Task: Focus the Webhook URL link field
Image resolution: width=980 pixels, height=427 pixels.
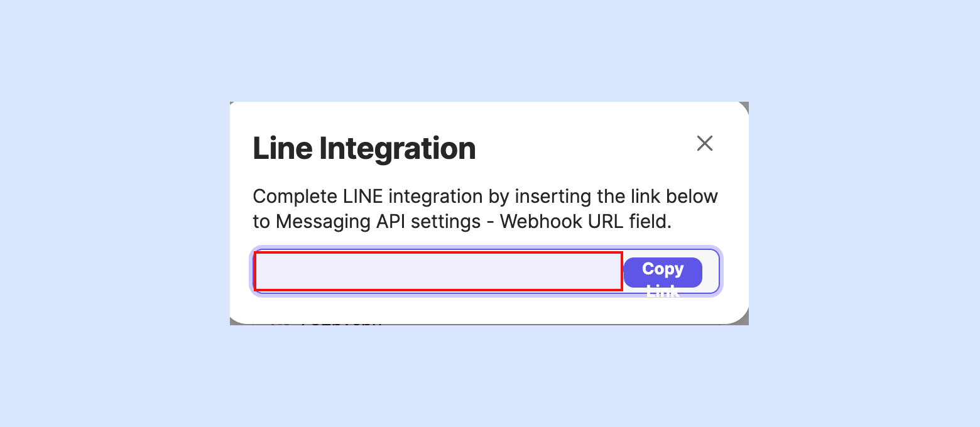Action: [x=438, y=271]
